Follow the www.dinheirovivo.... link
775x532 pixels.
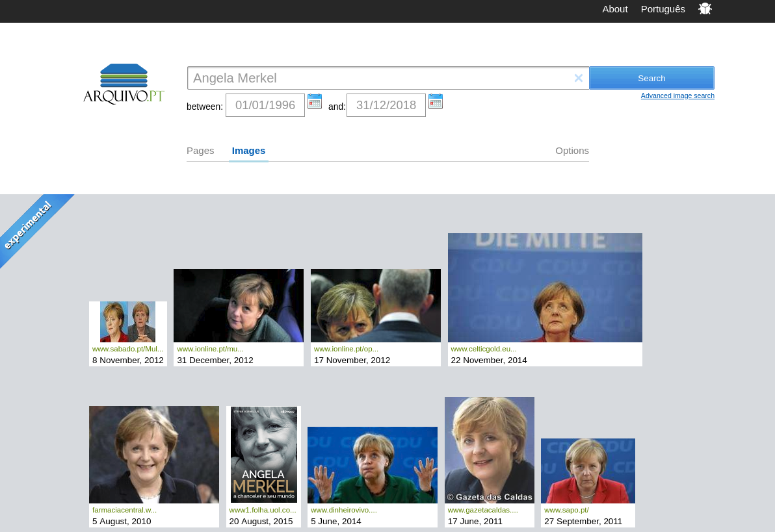tap(343, 510)
